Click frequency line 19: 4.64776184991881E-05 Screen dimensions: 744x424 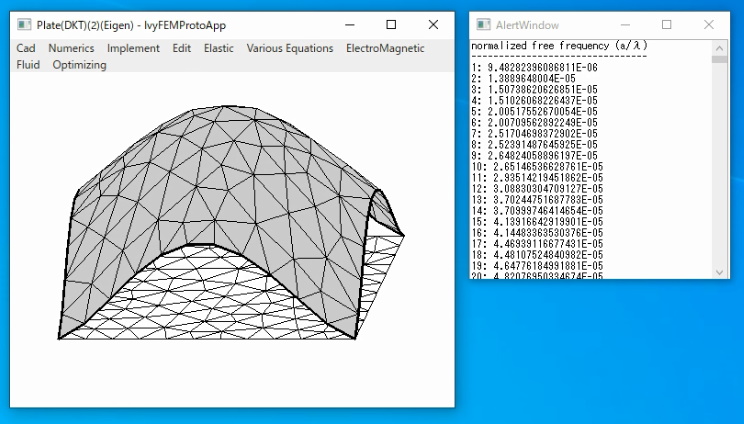click(x=537, y=266)
